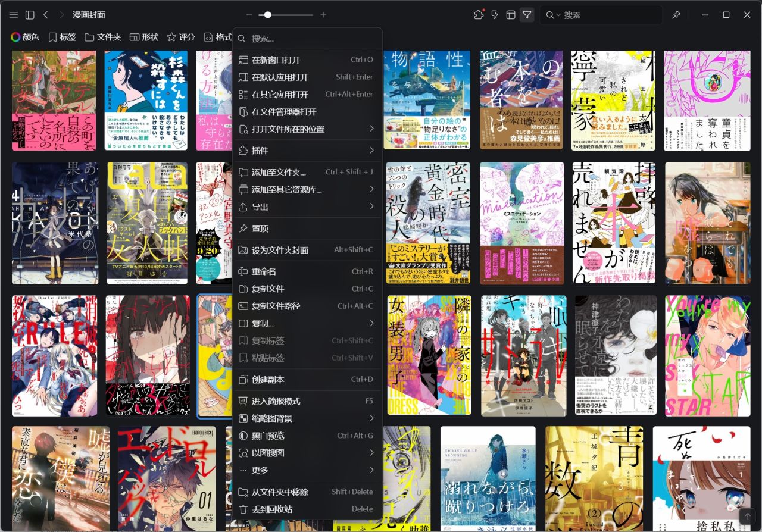Select 创建副本 to duplicate
Screen dimensions: 762x532
pyautogui.click(x=307, y=380)
